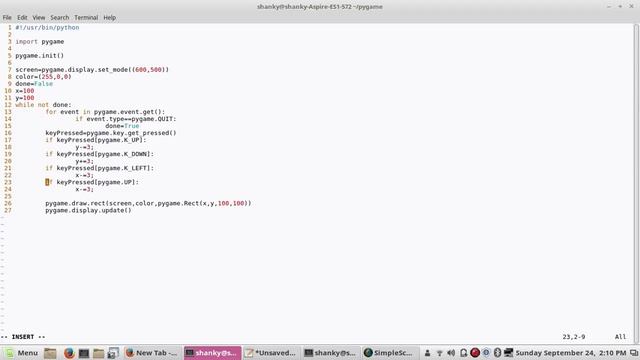Open the Search menu

(x=60, y=18)
